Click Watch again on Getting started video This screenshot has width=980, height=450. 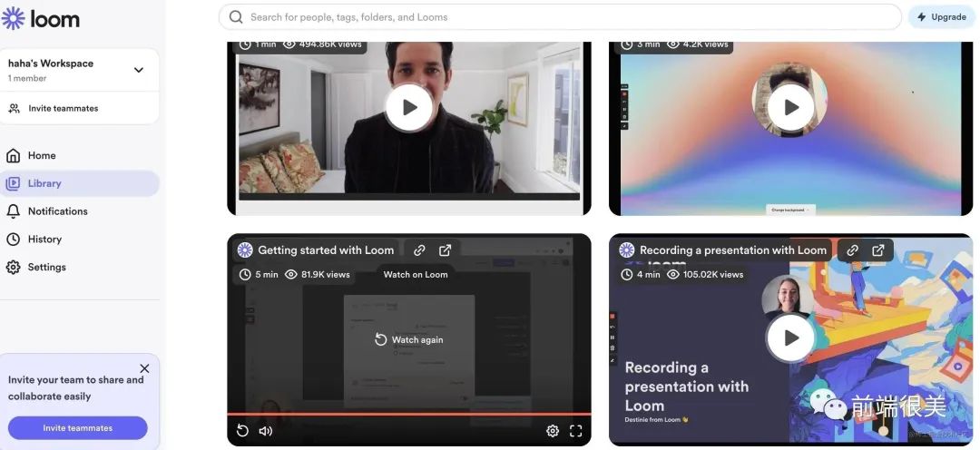point(408,340)
